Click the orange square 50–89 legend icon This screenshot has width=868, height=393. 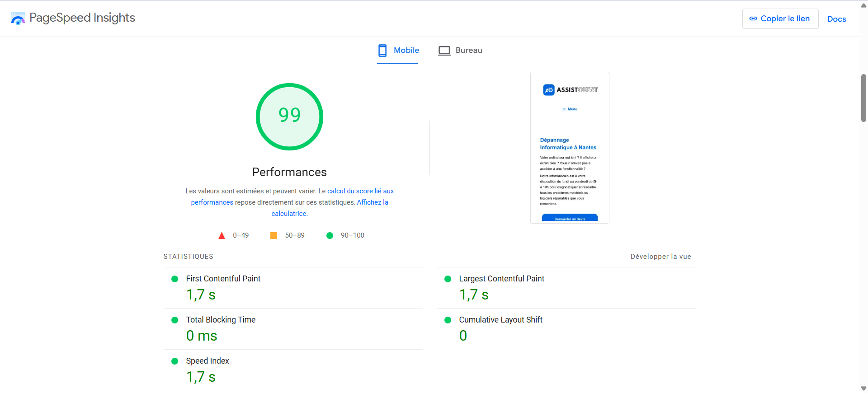(274, 235)
